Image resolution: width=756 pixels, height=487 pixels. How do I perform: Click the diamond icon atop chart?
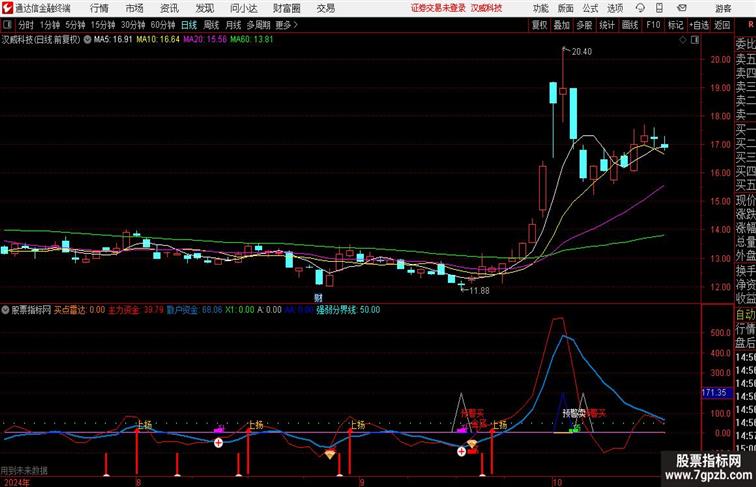pos(683,40)
